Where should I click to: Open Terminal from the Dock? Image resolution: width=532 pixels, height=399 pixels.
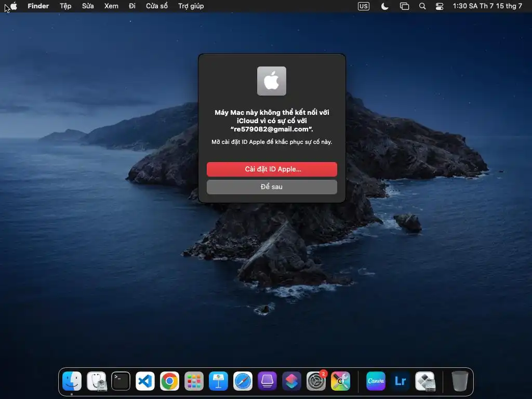click(121, 381)
